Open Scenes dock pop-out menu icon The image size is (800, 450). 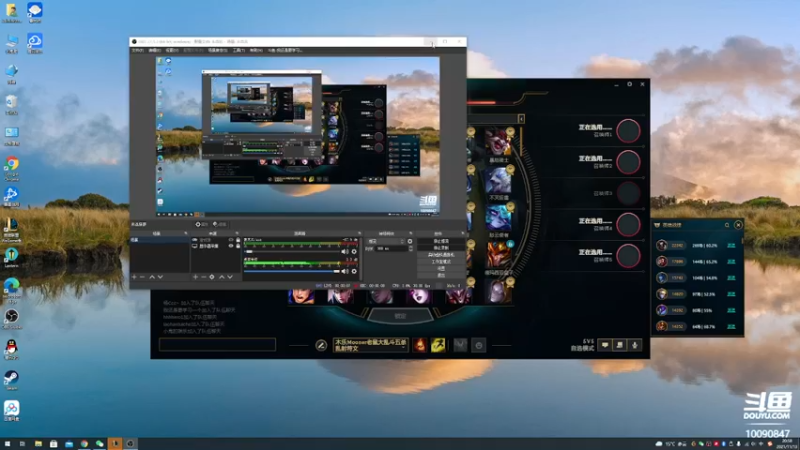click(185, 233)
